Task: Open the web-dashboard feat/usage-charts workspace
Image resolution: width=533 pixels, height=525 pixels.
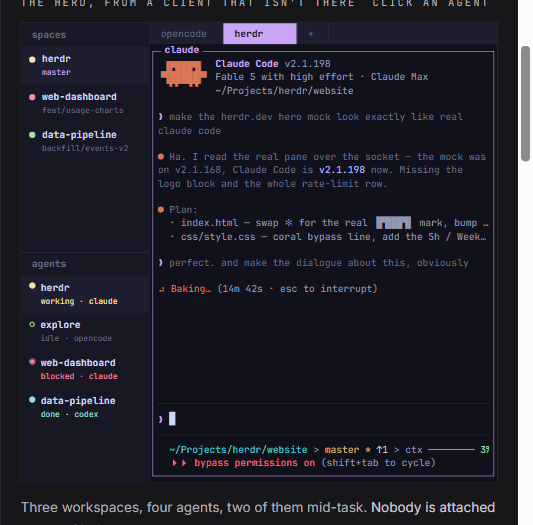Action: (x=85, y=103)
